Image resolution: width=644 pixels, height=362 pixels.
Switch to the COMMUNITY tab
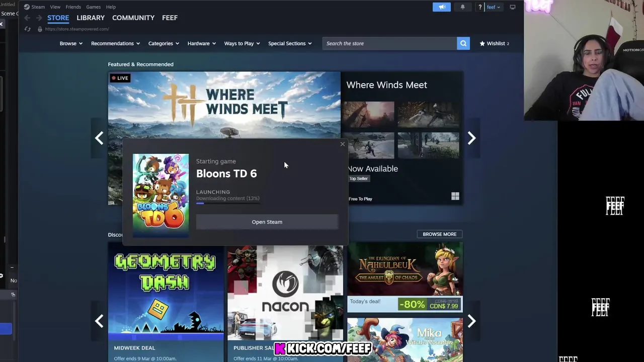133,18
